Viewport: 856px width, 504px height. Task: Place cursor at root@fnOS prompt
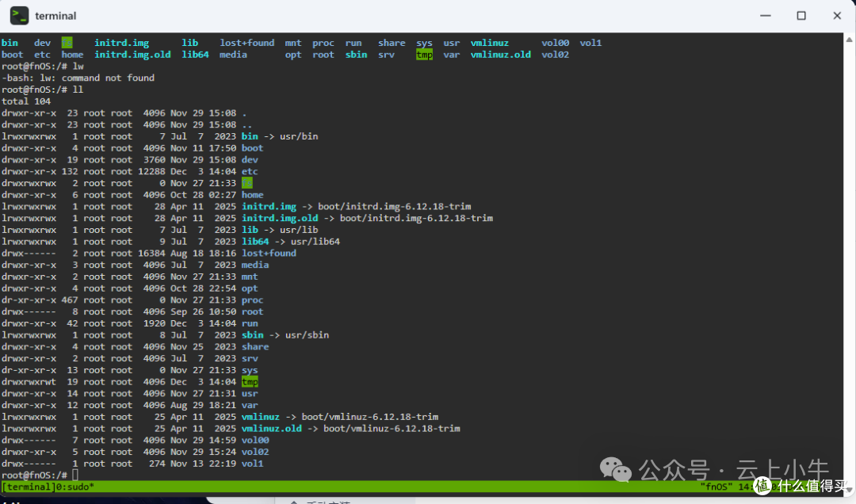pos(75,475)
